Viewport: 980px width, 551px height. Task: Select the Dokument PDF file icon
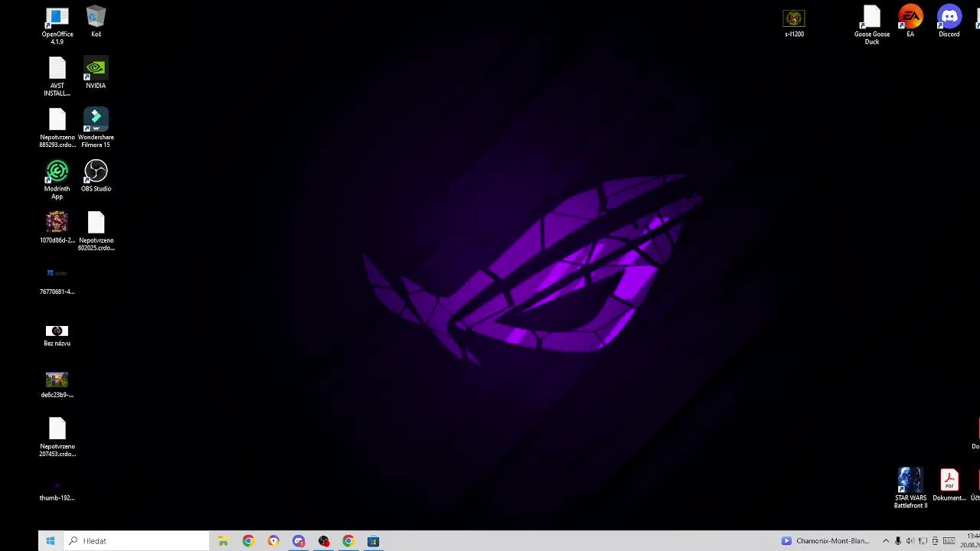949,485
